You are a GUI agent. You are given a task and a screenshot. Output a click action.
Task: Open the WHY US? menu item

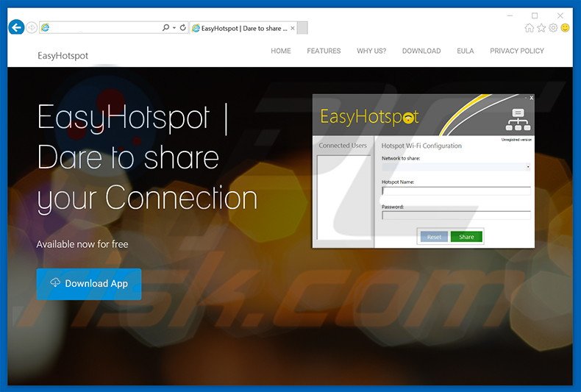371,51
